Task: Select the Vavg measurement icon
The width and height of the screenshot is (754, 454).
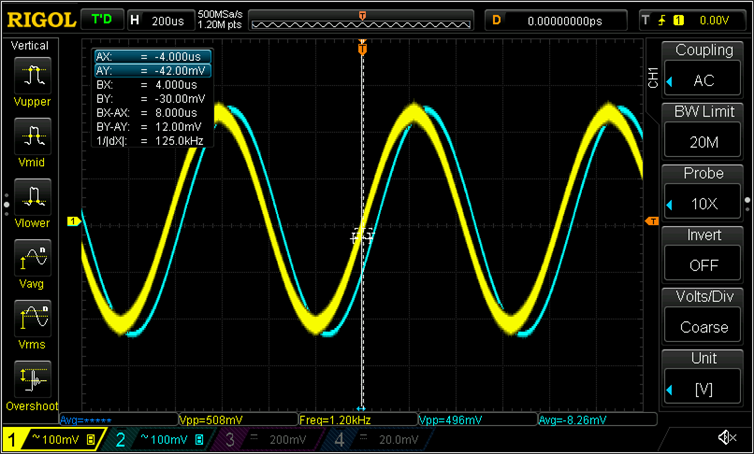Action: [33, 259]
